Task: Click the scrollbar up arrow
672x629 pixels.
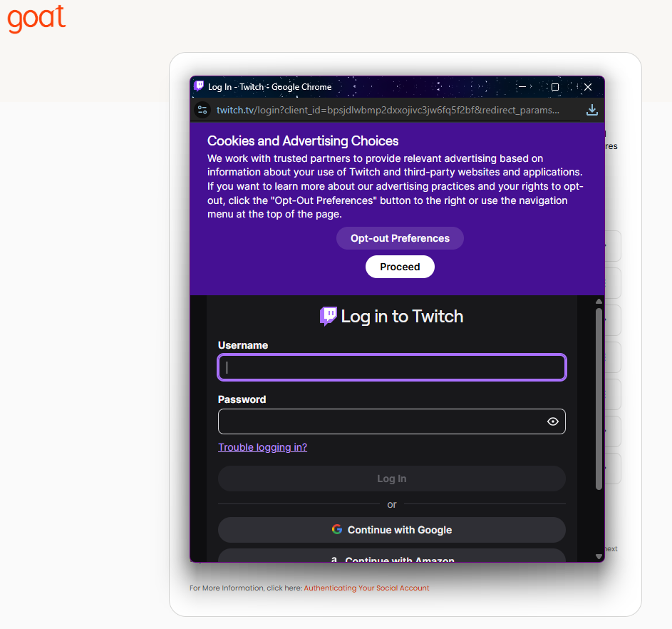Action: (599, 302)
